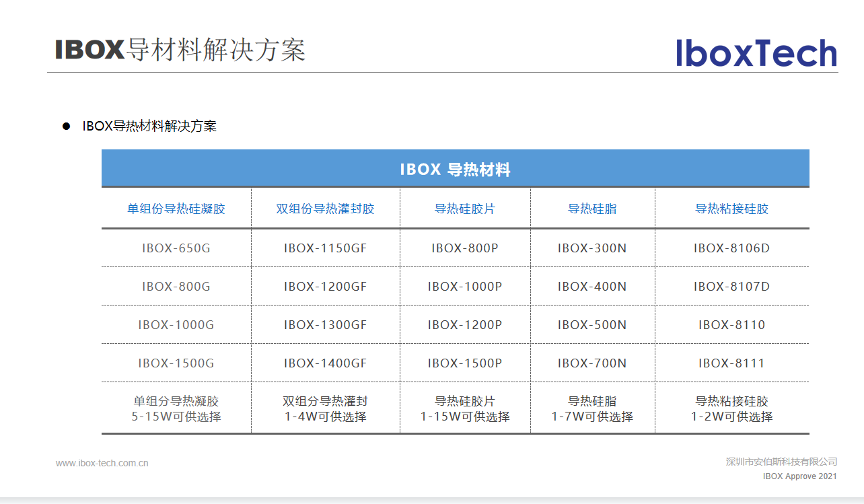Click the black bullet point before IBOX导热材料解决方案
This screenshot has width=864, height=504.
coord(66,127)
